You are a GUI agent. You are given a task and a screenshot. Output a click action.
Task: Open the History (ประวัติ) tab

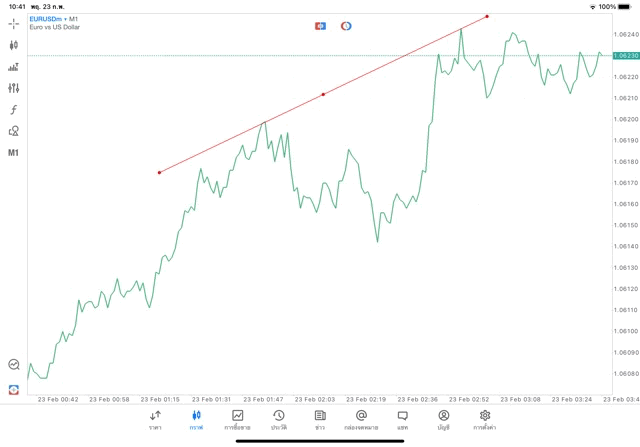[279, 420]
